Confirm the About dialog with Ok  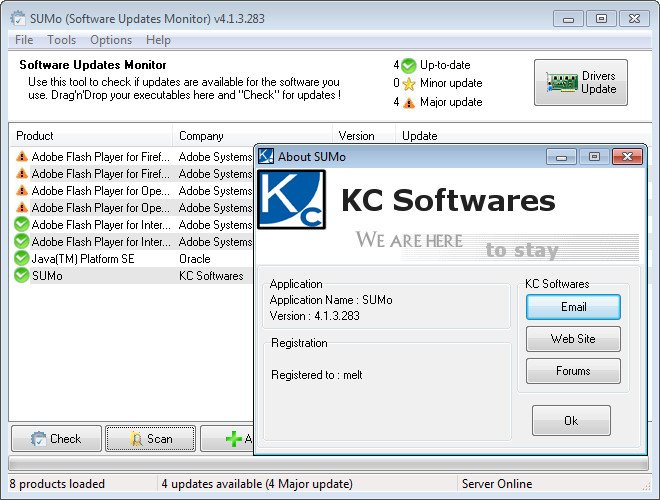571,420
